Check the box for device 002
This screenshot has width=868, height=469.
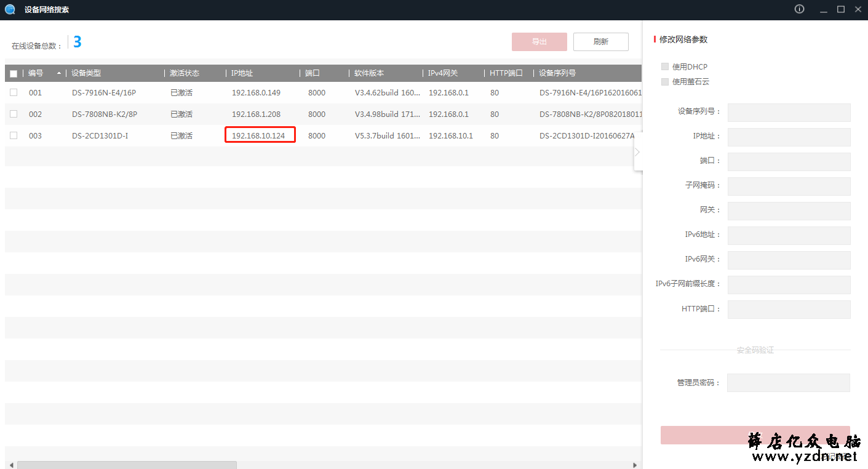tap(14, 114)
